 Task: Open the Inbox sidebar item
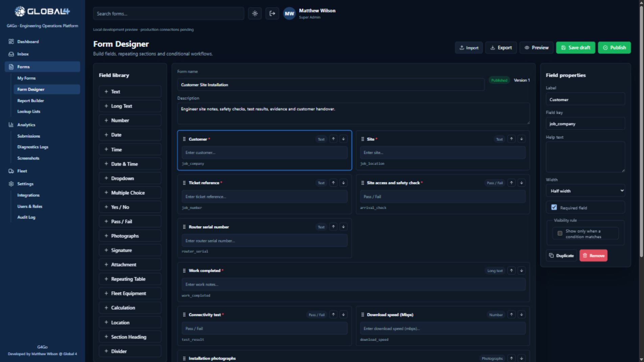pyautogui.click(x=42, y=54)
